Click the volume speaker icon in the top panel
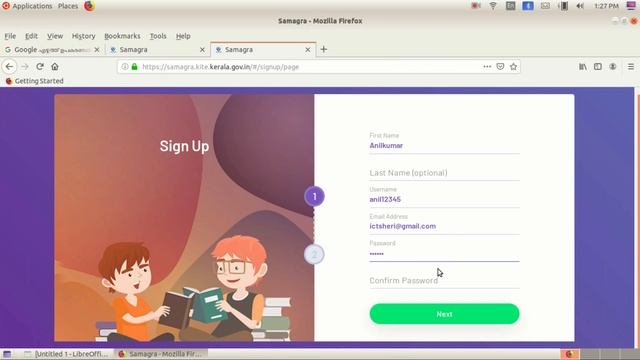Viewport: 640px width, 360px height. (580, 6)
